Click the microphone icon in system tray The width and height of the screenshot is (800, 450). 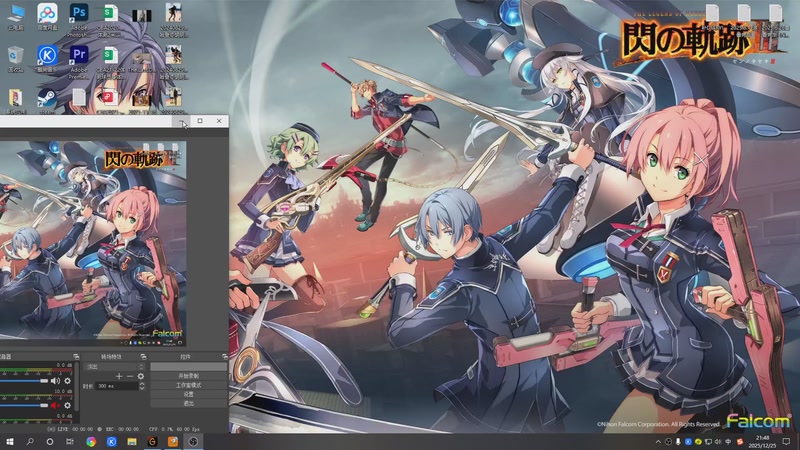678,441
